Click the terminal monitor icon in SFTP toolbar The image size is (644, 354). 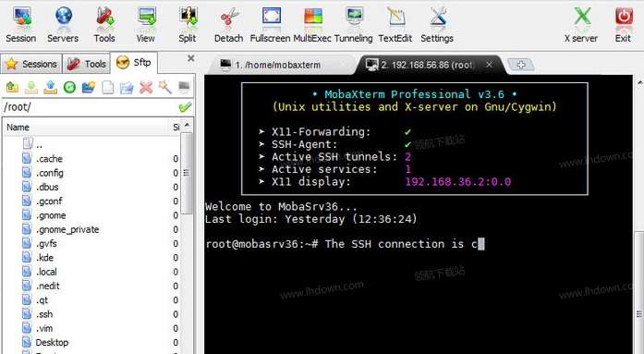[184, 87]
